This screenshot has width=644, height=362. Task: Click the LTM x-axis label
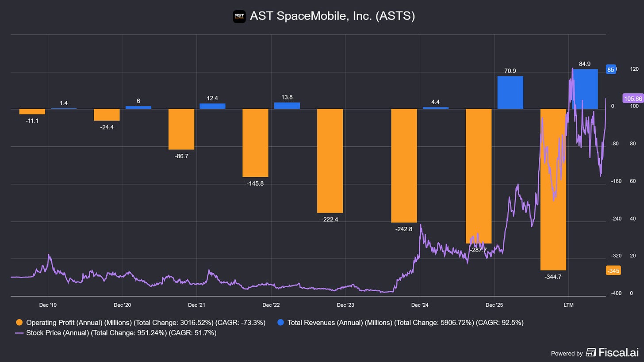(x=568, y=305)
